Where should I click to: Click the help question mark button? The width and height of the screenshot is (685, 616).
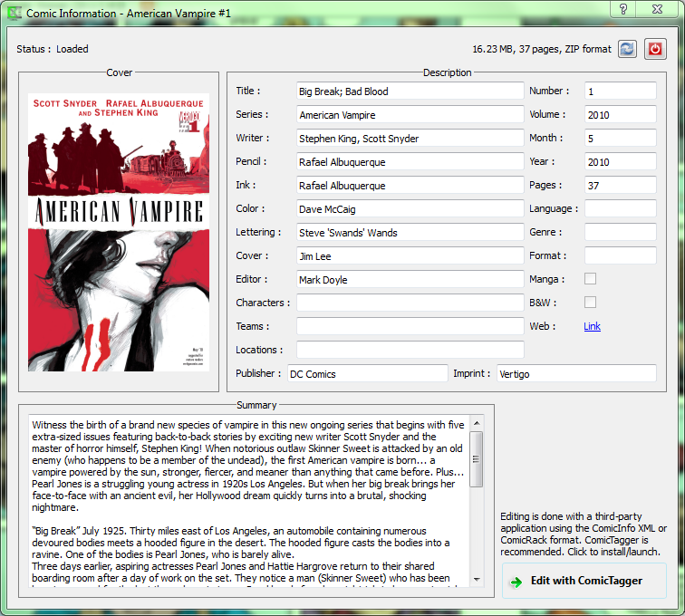[623, 9]
